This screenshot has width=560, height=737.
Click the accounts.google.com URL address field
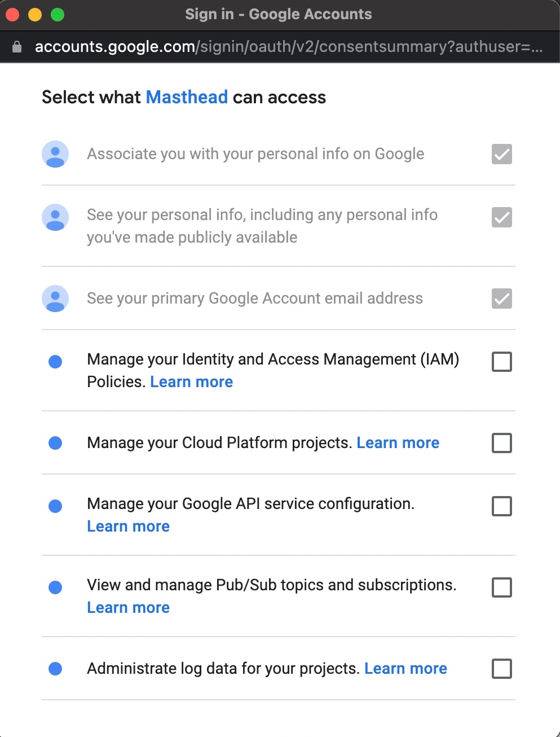tap(288, 47)
